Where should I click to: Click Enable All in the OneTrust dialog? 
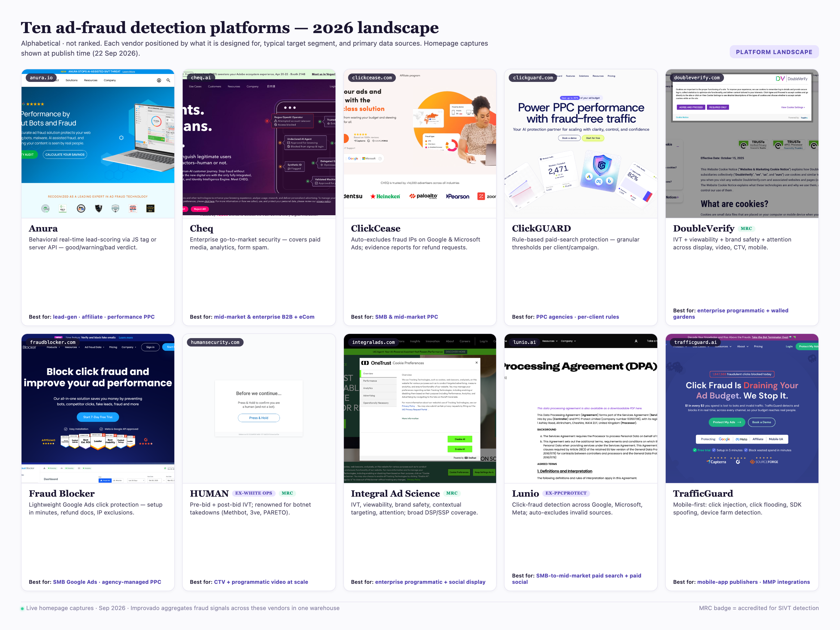460,449
